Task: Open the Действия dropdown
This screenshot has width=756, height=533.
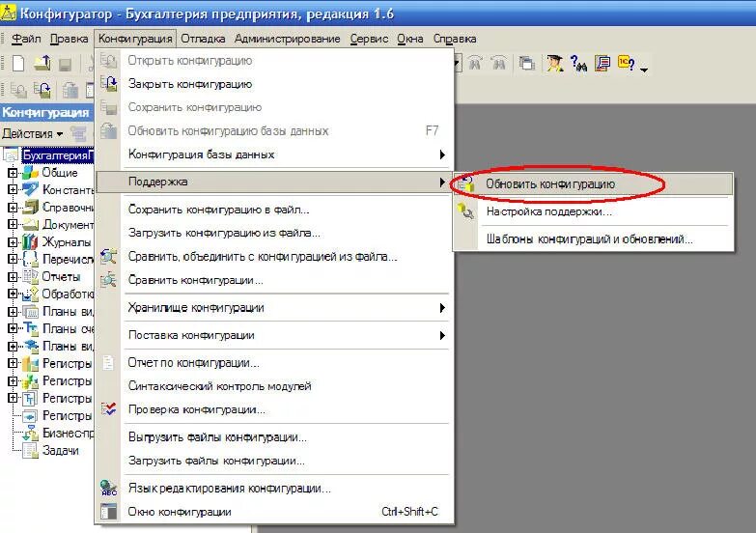Action: [32, 133]
